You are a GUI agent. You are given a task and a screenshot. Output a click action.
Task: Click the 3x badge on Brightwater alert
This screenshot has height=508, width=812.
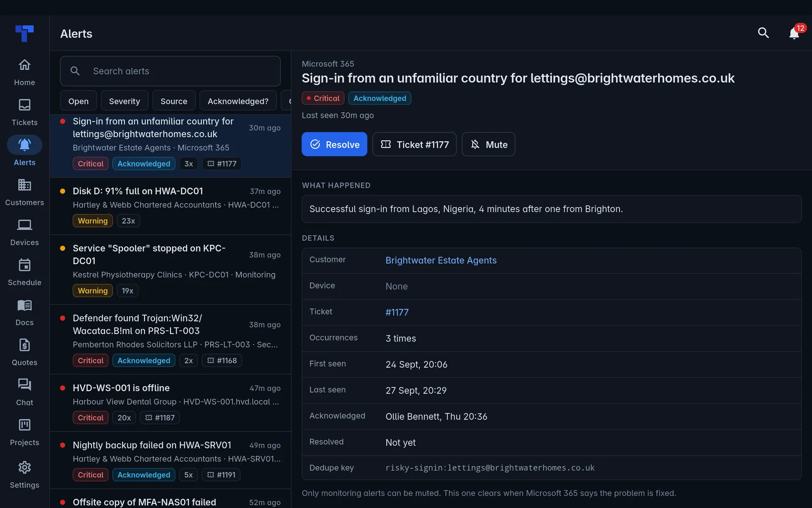(x=189, y=164)
